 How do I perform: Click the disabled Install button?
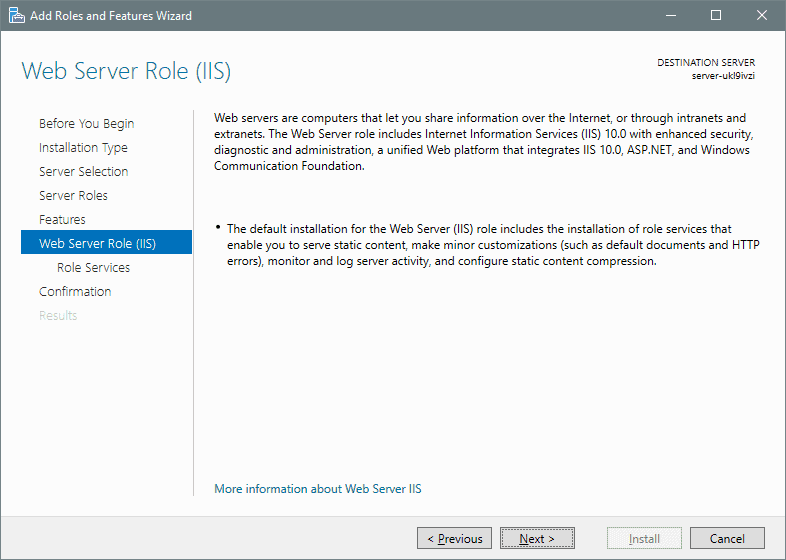[644, 538]
